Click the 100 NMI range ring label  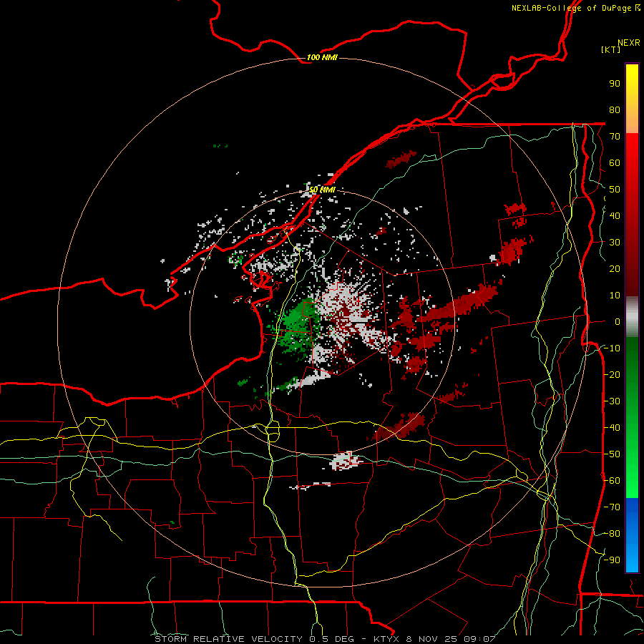click(322, 57)
